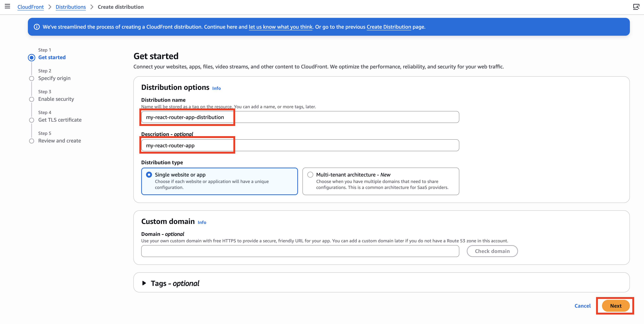Click the info circle icon in the banner

[x=37, y=27]
